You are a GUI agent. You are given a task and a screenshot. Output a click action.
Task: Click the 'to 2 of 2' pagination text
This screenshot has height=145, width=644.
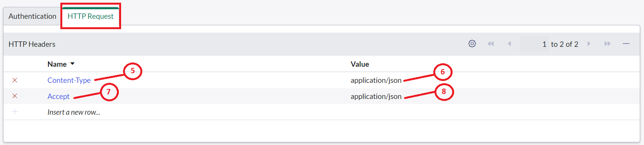564,44
